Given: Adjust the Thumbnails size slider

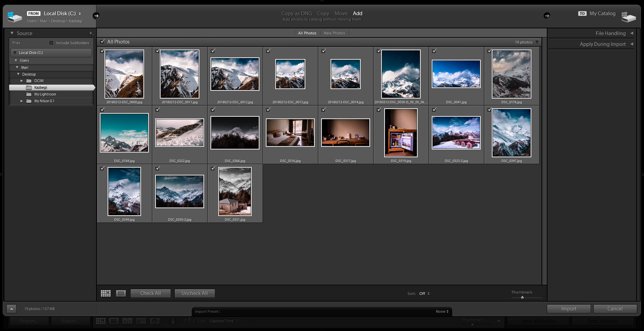Looking at the screenshot, I should point(522,297).
